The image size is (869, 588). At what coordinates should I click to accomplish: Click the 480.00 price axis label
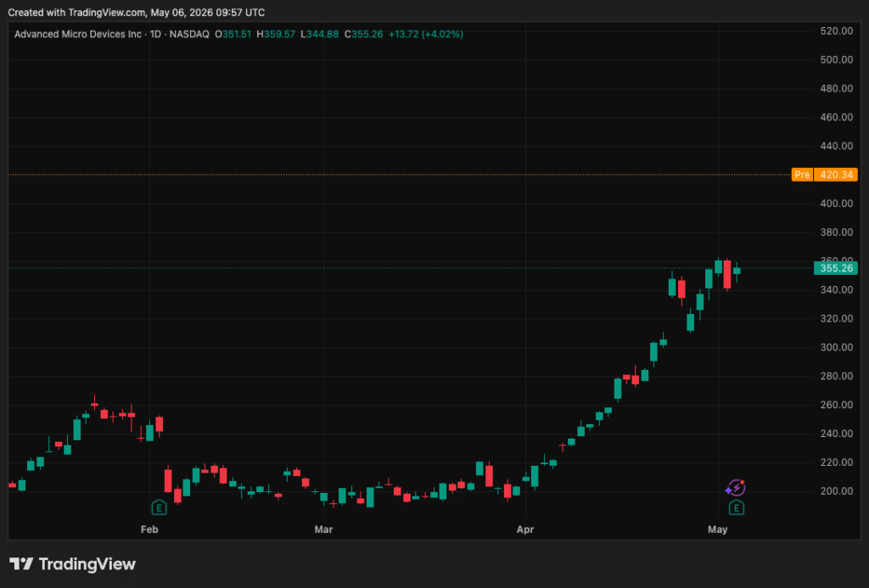836,89
